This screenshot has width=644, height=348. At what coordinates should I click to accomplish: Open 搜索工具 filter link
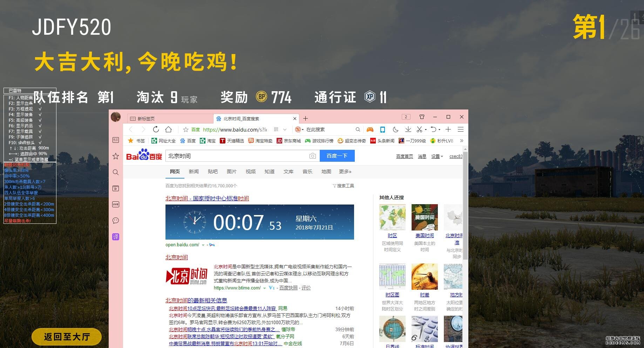pyautogui.click(x=343, y=186)
